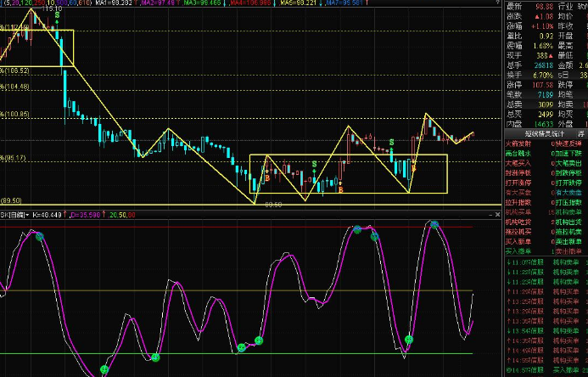Screen dimensions: 588x377
Task: Click the up arrow on the 14:35 row
Action: point(508,340)
